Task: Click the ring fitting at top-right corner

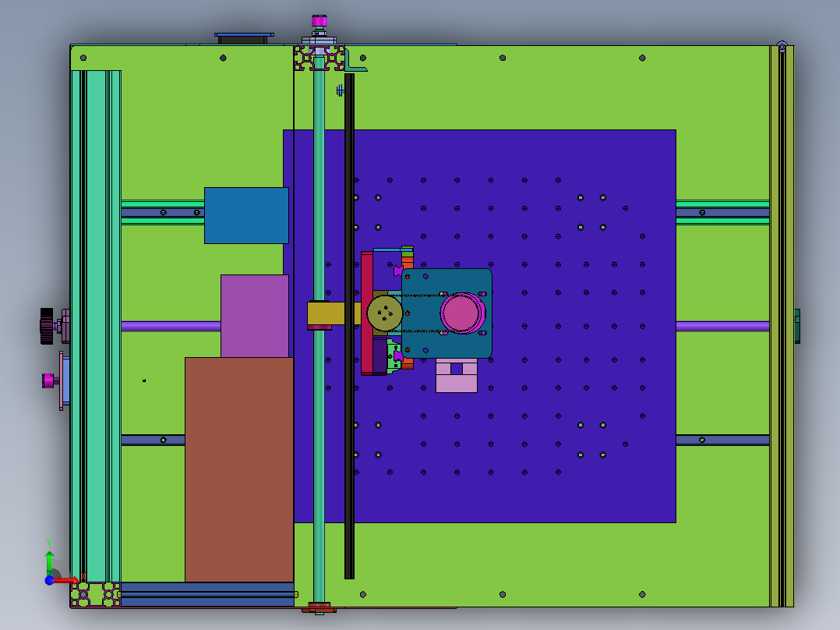Action: 782,46
